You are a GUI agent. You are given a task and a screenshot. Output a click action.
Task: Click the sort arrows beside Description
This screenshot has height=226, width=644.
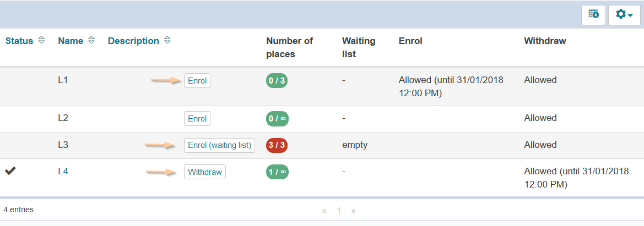167,41
